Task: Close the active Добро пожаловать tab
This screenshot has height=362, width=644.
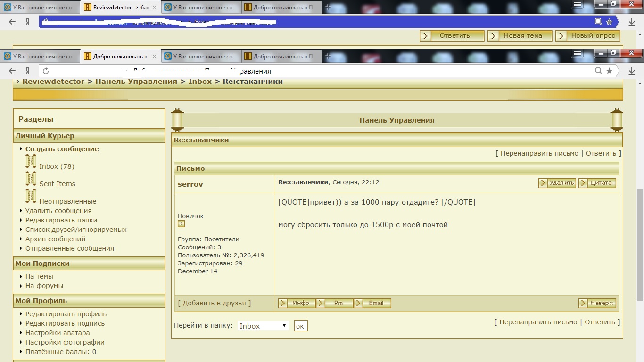Action: tap(155, 56)
